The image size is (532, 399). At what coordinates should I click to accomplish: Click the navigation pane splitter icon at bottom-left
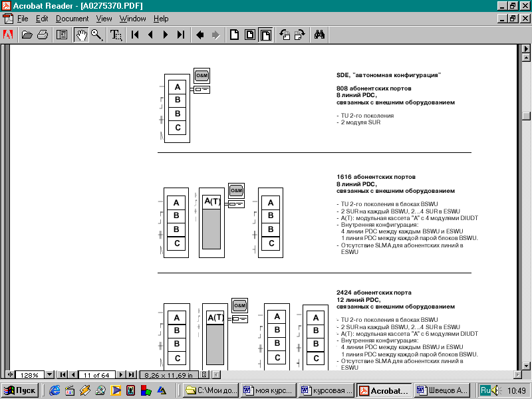(x=10, y=374)
